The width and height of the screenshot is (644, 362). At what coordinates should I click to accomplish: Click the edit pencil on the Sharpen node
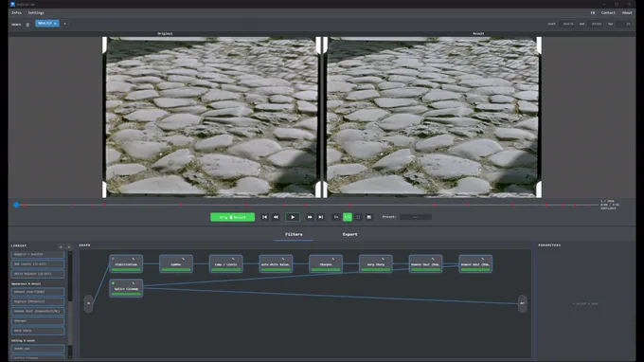point(333,259)
